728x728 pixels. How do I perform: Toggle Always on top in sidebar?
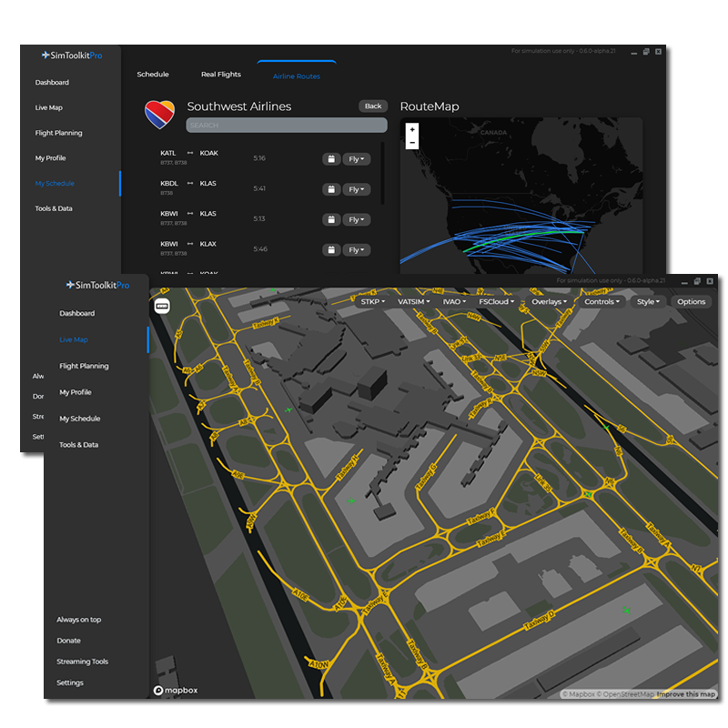(79, 620)
